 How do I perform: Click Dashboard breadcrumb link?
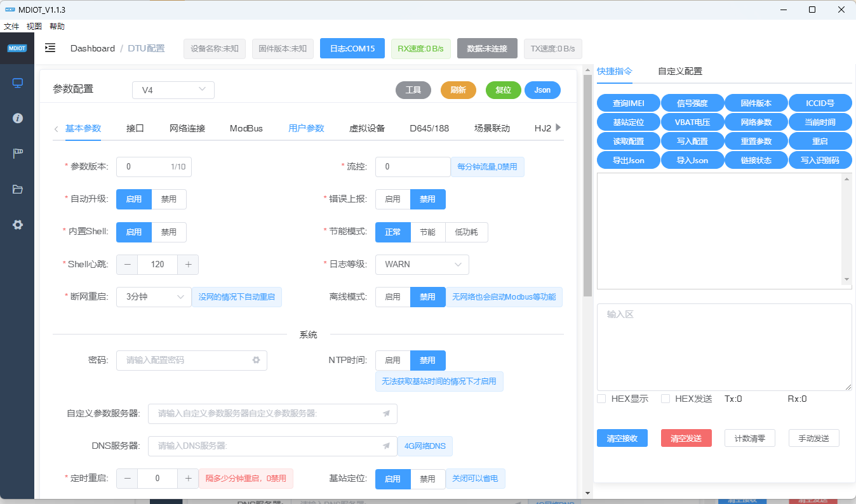93,48
